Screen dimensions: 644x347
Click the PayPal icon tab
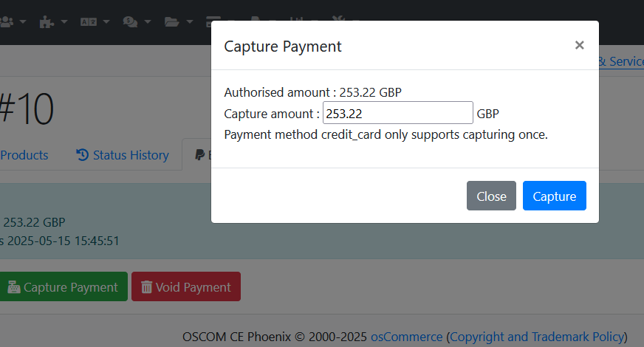[199, 155]
